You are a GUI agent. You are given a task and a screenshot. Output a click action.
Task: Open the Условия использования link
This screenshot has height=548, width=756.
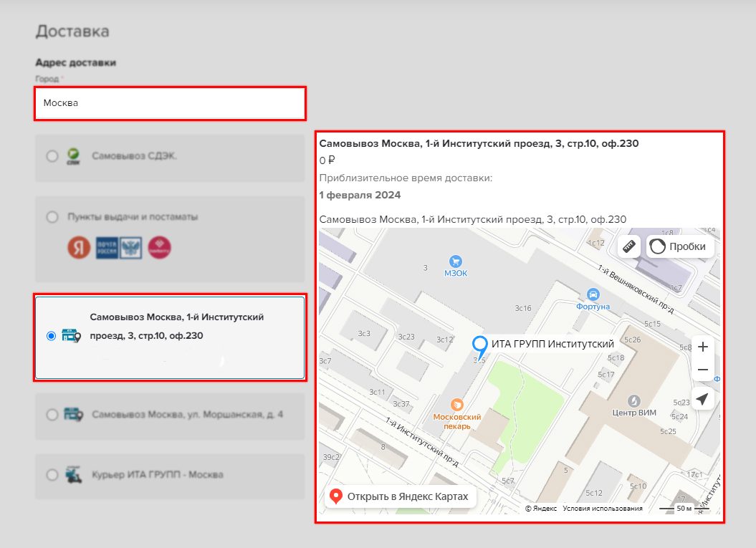click(x=602, y=509)
